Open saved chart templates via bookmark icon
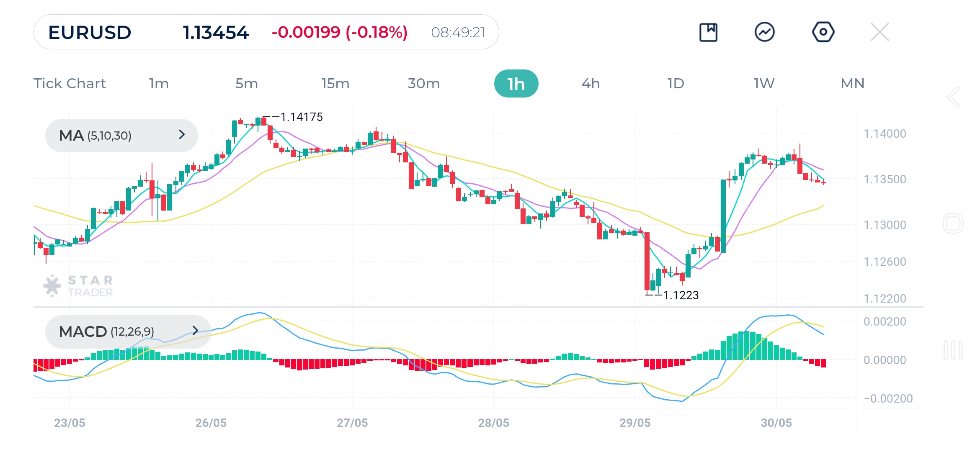 709,31
